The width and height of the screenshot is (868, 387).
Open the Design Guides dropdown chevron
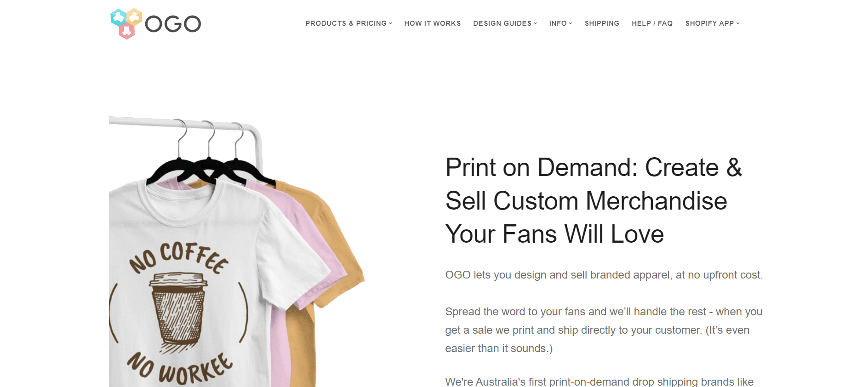[535, 23]
